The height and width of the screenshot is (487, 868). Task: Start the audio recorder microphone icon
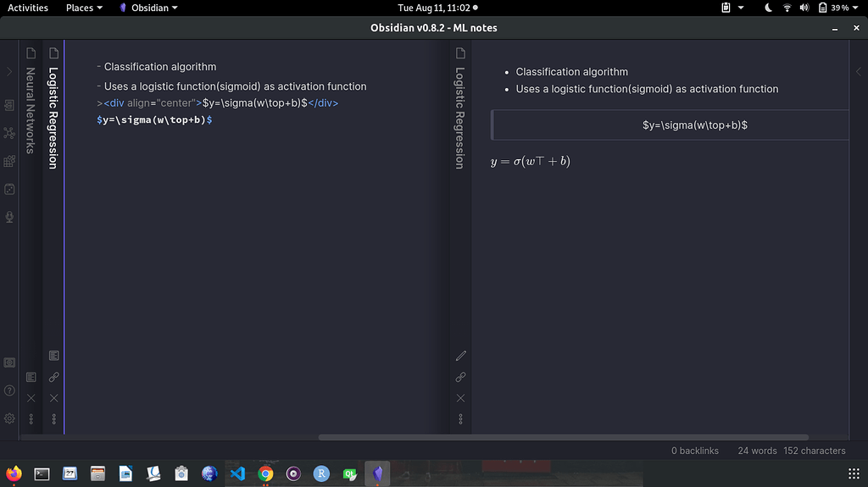(9, 217)
